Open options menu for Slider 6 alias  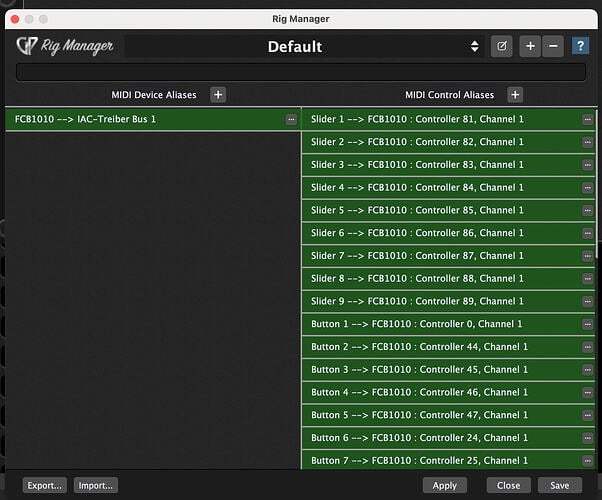coord(587,233)
